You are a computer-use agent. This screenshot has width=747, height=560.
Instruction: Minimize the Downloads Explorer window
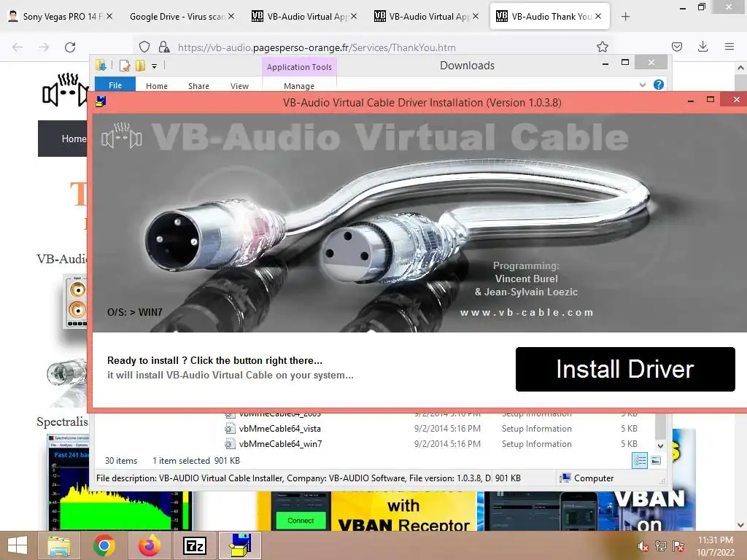(605, 64)
